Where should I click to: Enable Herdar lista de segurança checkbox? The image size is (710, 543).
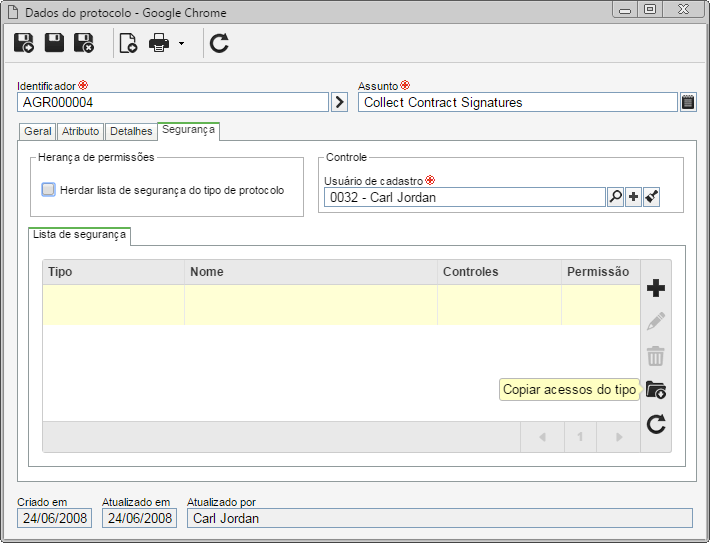pos(48,189)
